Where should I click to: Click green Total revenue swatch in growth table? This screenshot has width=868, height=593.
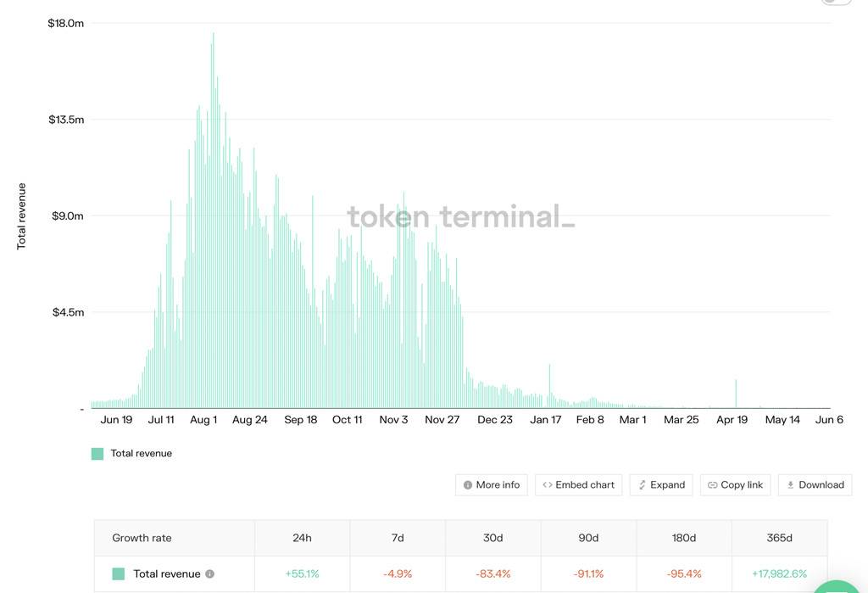coord(119,574)
